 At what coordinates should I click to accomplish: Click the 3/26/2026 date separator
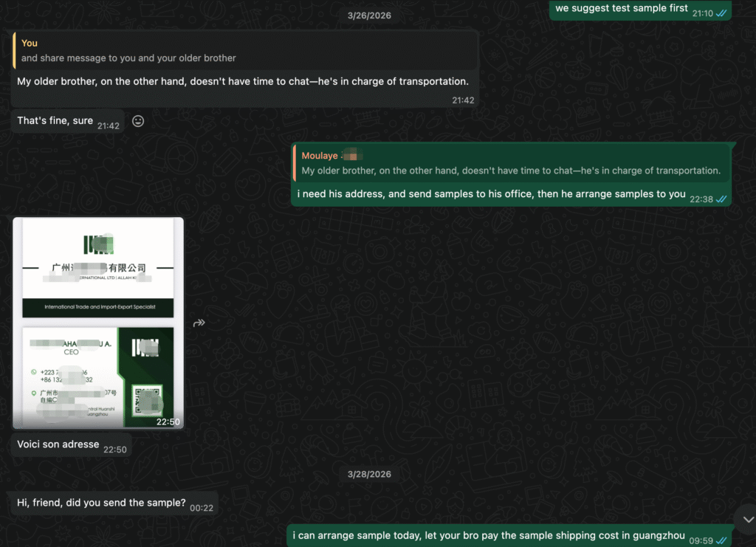[369, 16]
